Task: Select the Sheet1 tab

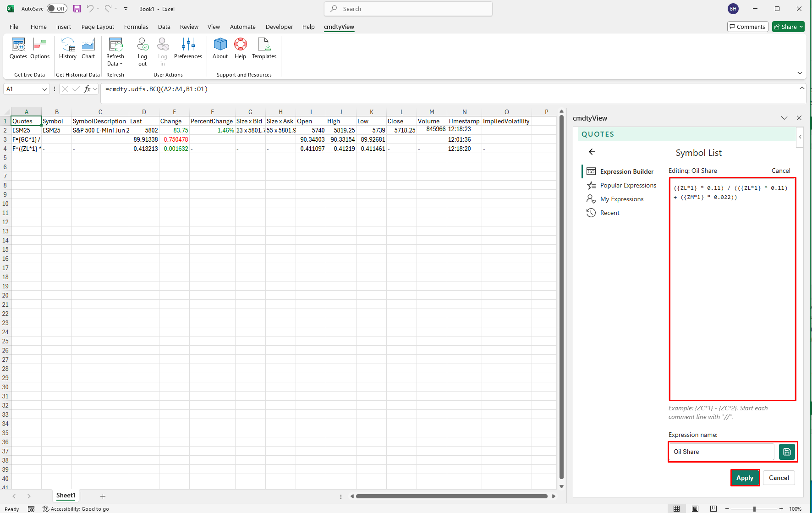Action: (x=66, y=496)
